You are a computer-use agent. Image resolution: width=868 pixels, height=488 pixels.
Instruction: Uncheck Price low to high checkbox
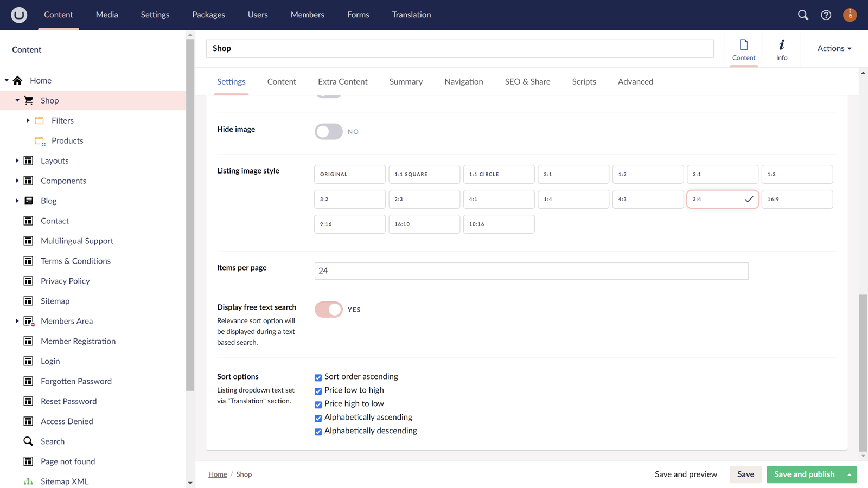coord(318,391)
